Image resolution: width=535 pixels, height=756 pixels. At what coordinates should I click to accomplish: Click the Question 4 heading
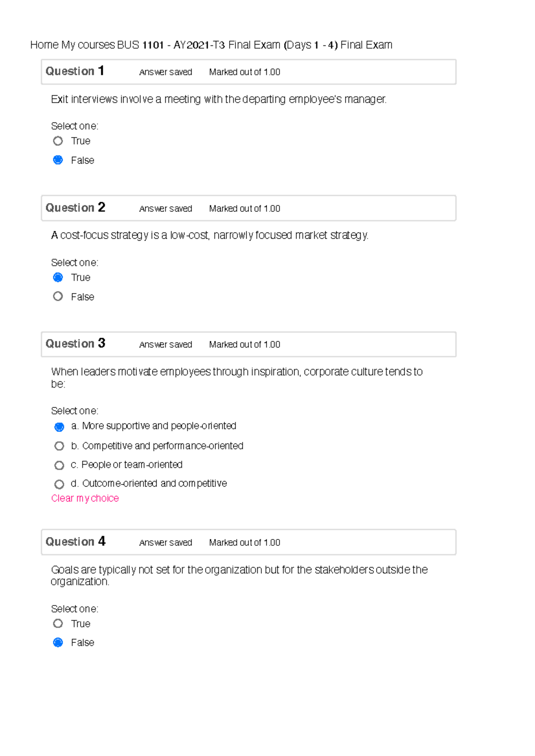point(75,542)
